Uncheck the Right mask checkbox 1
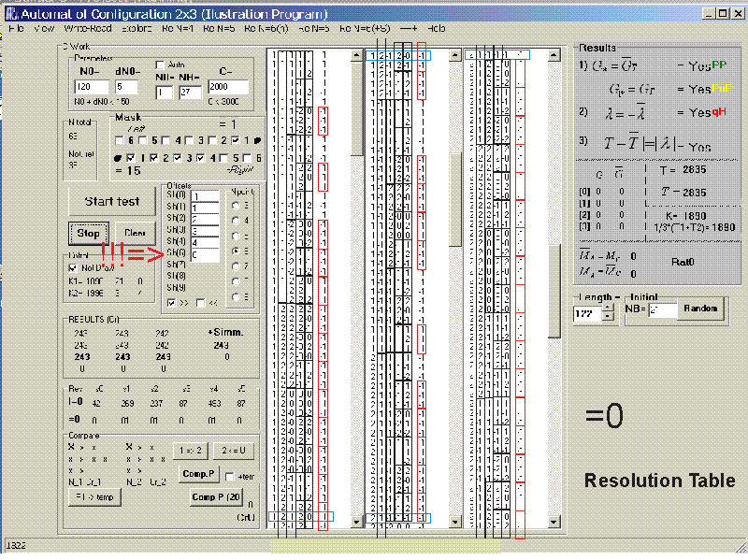 pos(131,158)
